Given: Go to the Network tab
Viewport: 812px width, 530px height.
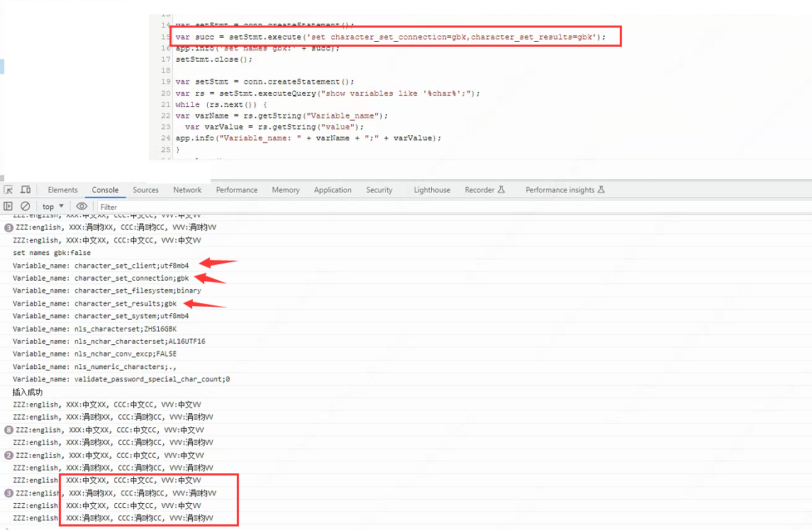Looking at the screenshot, I should click(x=187, y=190).
